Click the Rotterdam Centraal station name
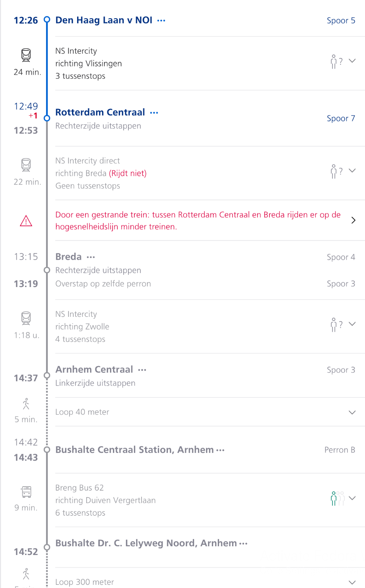Image resolution: width=365 pixels, height=588 pixels. click(100, 113)
